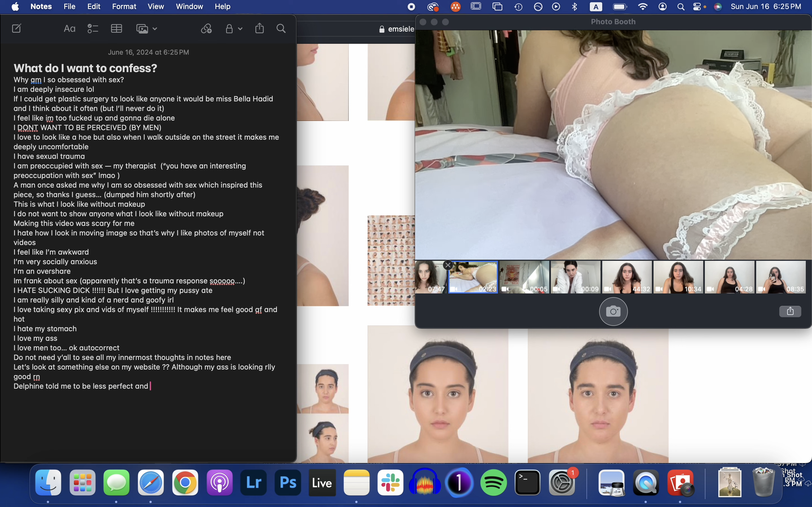Click the Photo Booth share button
Viewport: 812px width, 507px height.
(x=790, y=311)
